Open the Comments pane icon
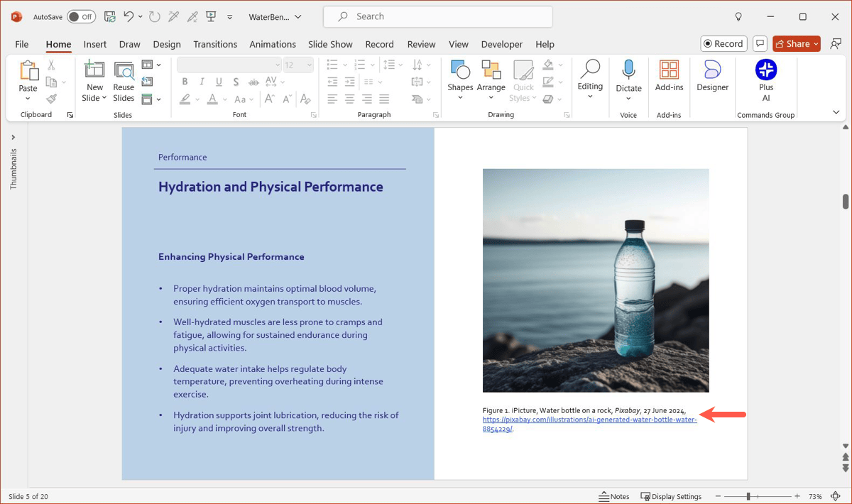The height and width of the screenshot is (504, 852). [760, 44]
